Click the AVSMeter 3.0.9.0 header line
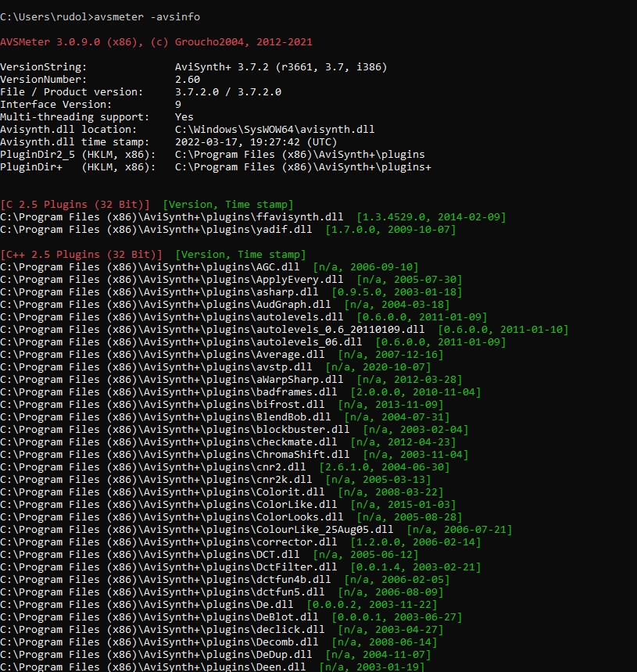Screen dimensions: 637x672 click(156, 42)
